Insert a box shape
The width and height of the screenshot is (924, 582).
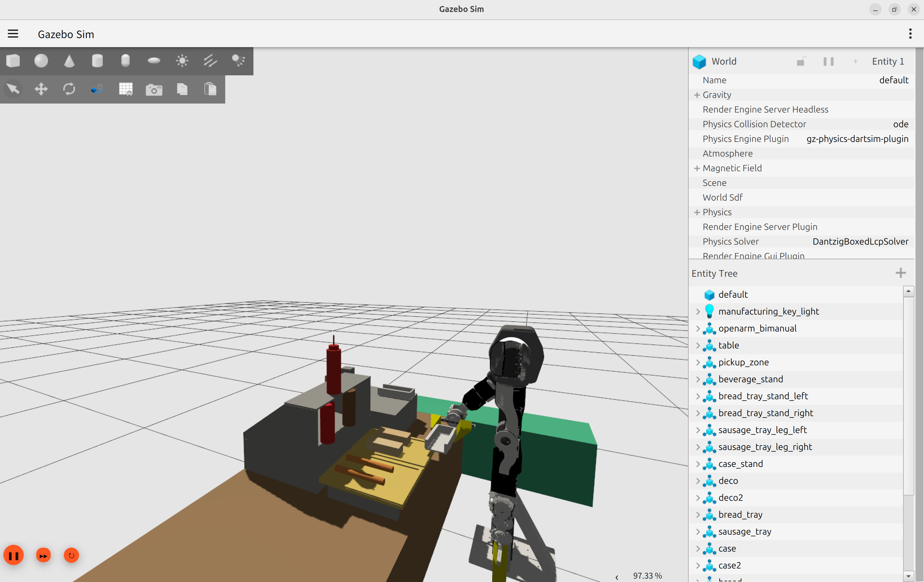[x=13, y=61]
